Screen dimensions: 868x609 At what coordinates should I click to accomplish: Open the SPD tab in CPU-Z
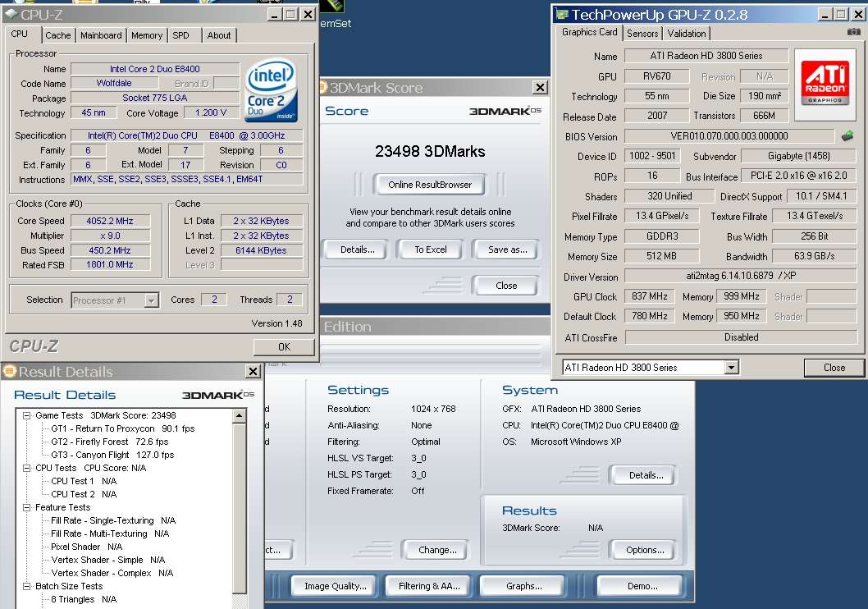181,35
